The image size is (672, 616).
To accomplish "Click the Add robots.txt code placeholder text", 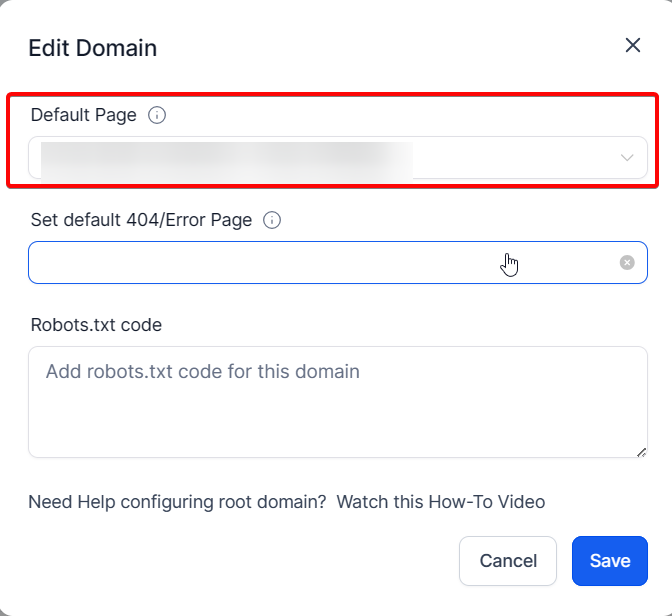I will [x=202, y=372].
